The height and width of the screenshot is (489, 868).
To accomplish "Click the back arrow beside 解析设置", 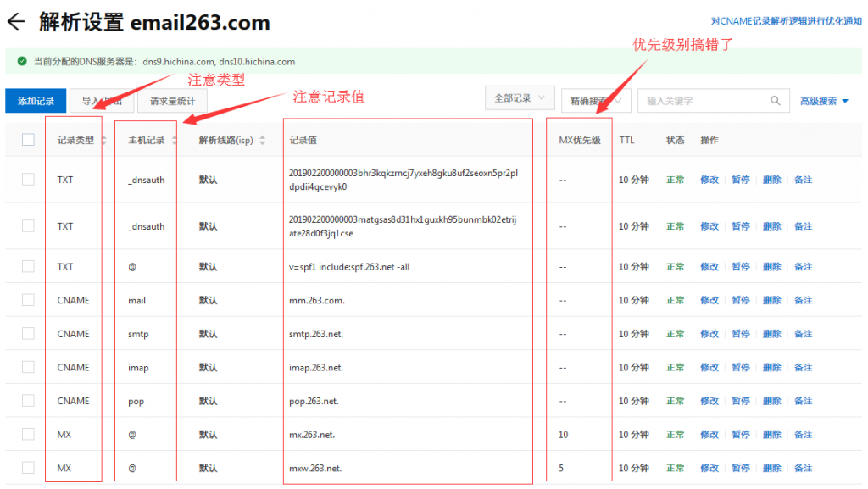I will (x=16, y=23).
